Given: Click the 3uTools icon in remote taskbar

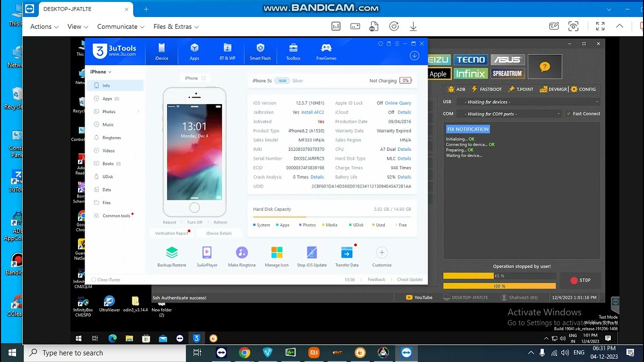Looking at the screenshot, I should 196,338.
